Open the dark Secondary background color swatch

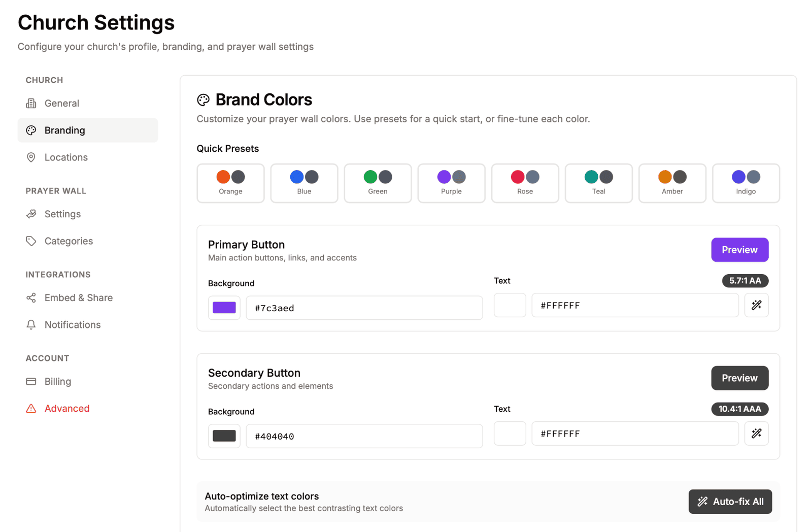tap(224, 436)
